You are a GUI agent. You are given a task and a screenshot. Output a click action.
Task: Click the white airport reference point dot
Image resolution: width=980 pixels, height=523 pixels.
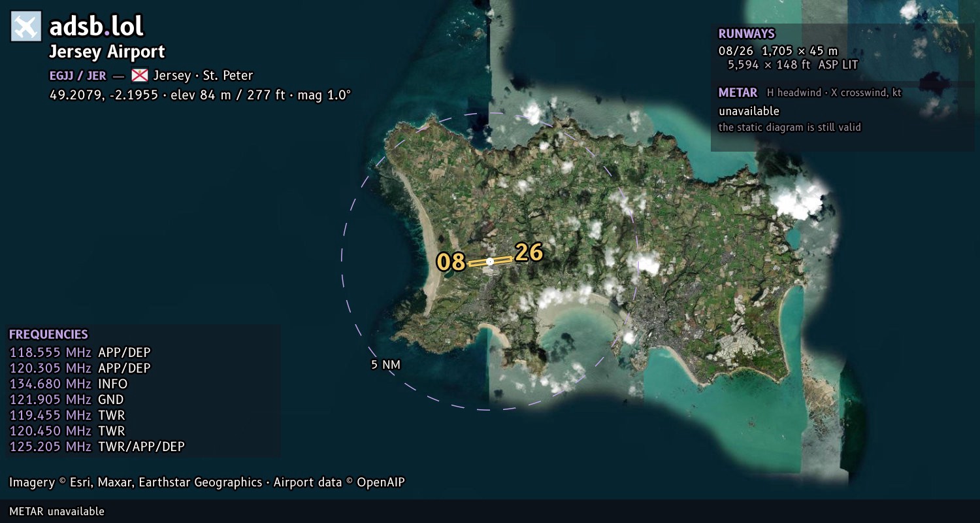490,261
